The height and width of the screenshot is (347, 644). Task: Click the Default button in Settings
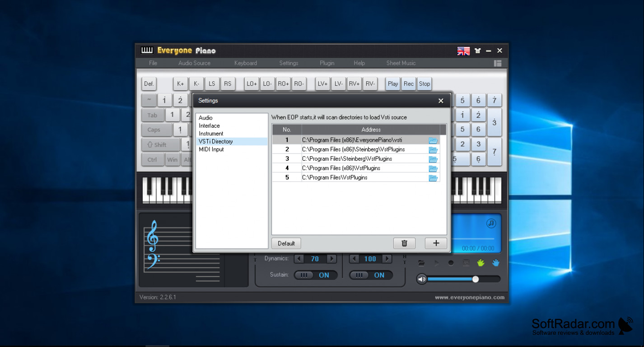coord(286,243)
